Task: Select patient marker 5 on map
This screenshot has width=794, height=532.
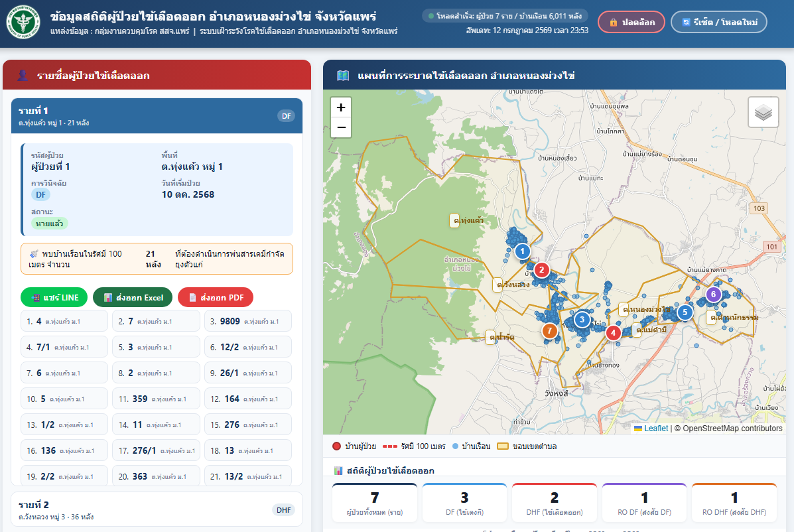Action: click(x=685, y=312)
